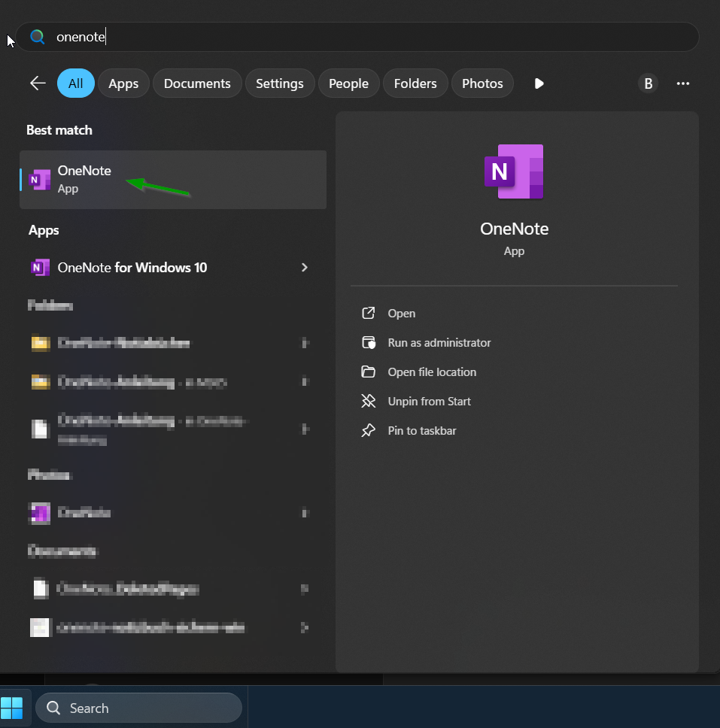Click the Windows Start logo on taskbar
The width and height of the screenshot is (720, 728).
click(12, 708)
